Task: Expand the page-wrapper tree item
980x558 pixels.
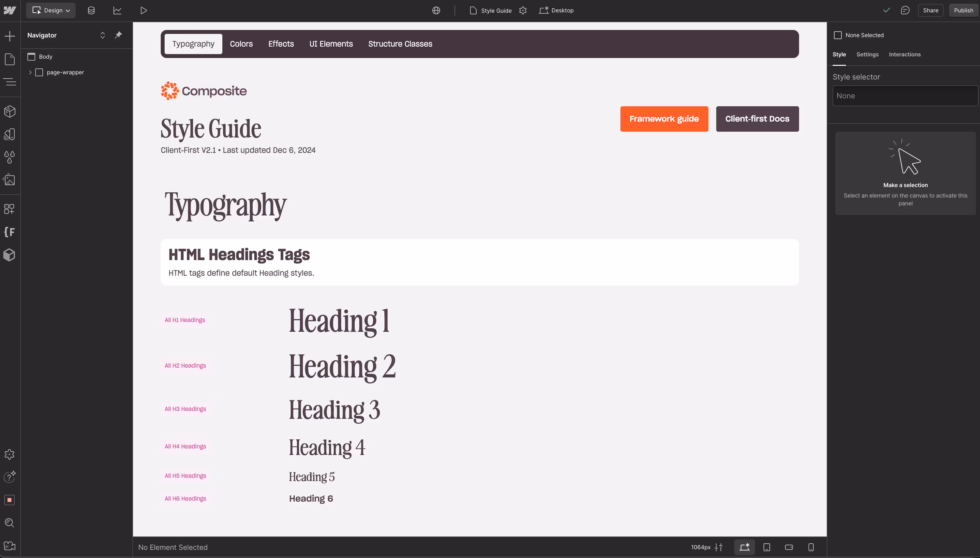Action: click(x=30, y=72)
